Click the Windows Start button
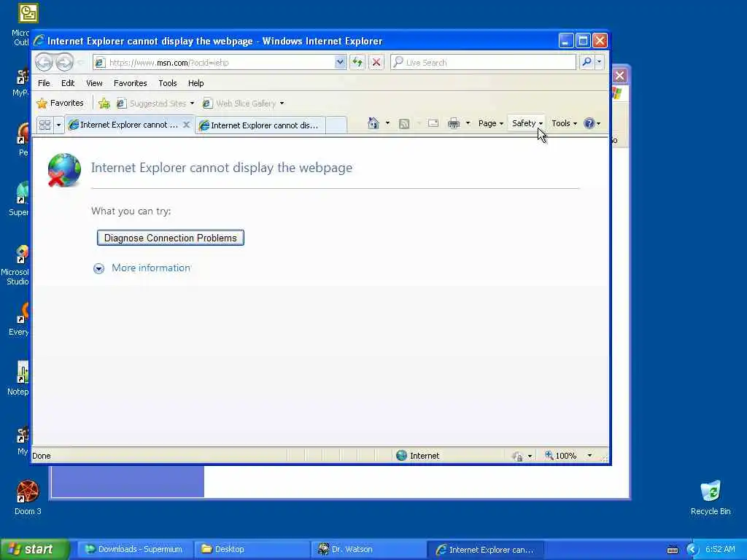Image resolution: width=747 pixels, height=560 pixels. 34,549
